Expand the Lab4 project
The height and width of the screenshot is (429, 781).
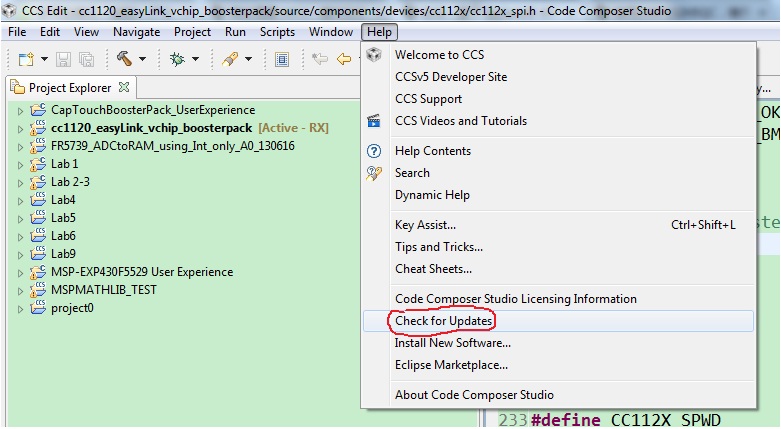click(20, 201)
